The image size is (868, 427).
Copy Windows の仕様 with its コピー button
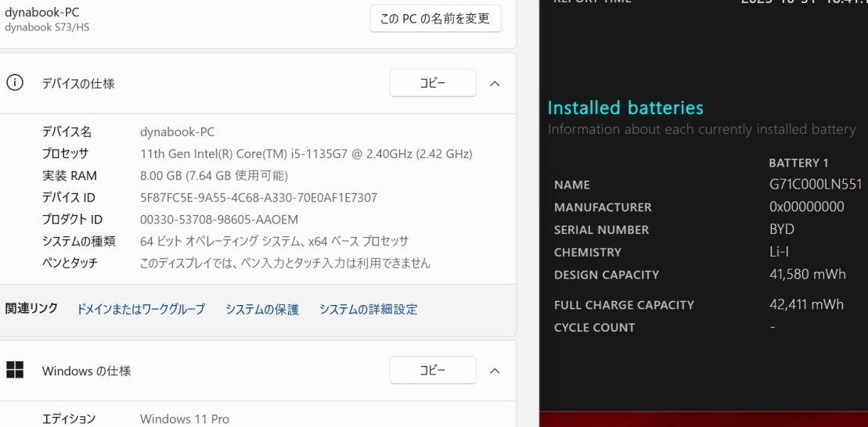(x=433, y=370)
